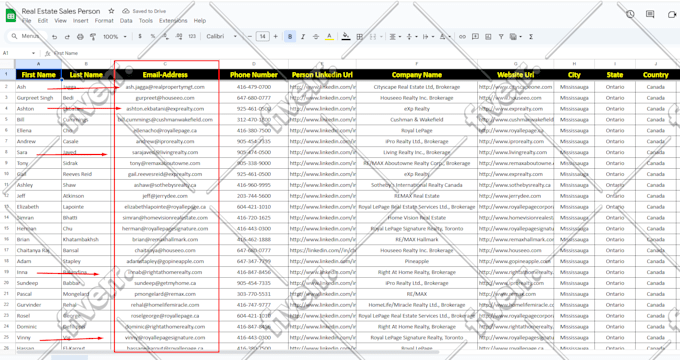Click the Pineapple company cell
The width and height of the screenshot is (680, 360).
point(417,262)
